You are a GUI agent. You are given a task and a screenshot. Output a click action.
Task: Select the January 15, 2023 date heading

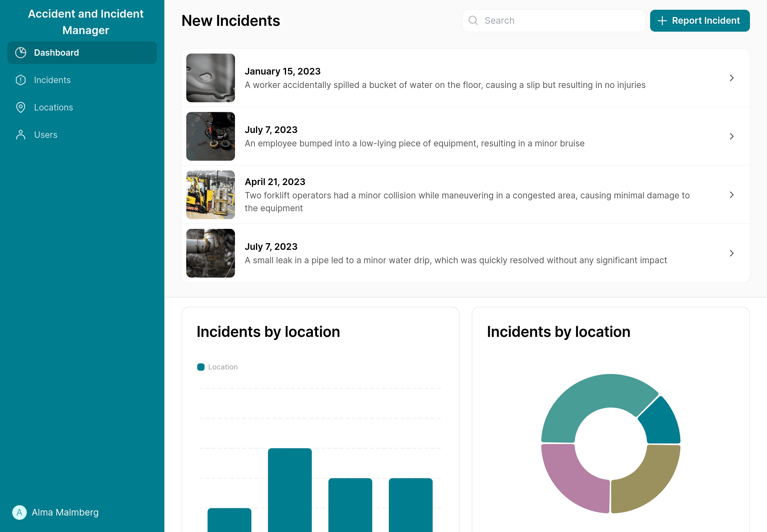pos(282,71)
